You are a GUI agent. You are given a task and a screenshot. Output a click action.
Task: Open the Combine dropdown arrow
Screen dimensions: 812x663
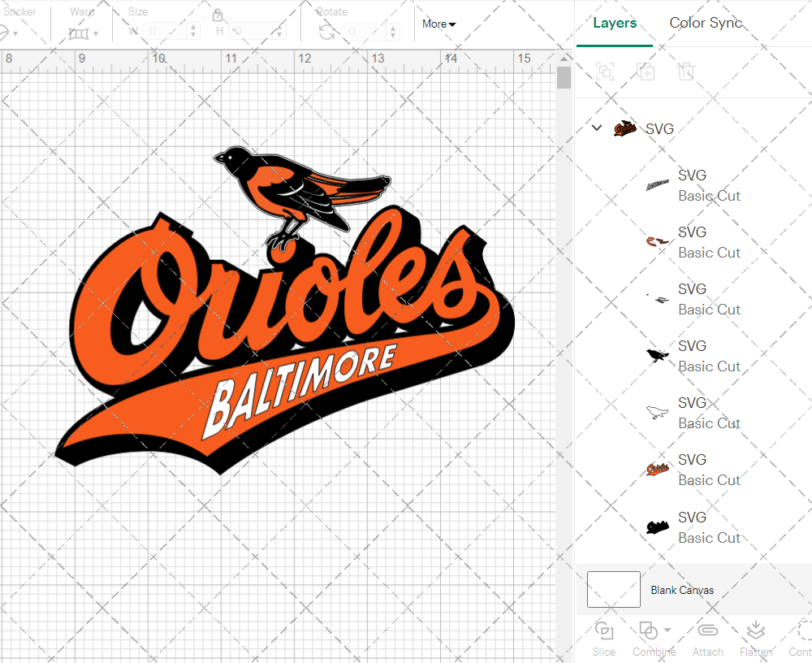pyautogui.click(x=667, y=630)
